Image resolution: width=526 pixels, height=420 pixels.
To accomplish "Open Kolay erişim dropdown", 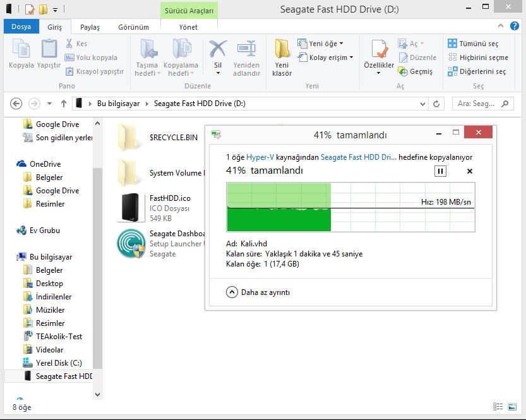I will click(351, 57).
